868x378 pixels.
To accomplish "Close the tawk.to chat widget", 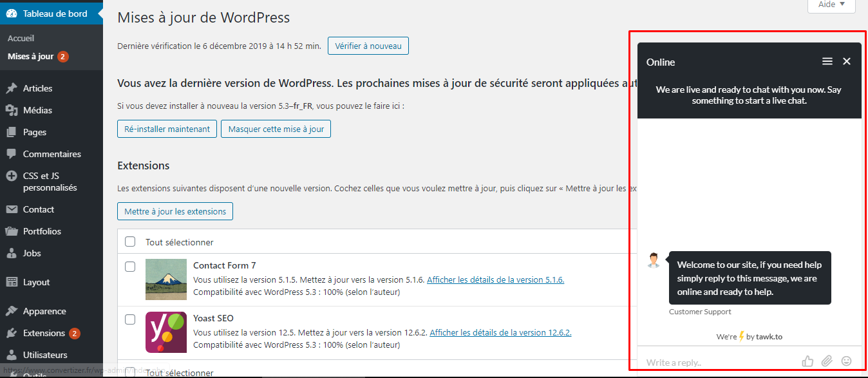I will [847, 61].
